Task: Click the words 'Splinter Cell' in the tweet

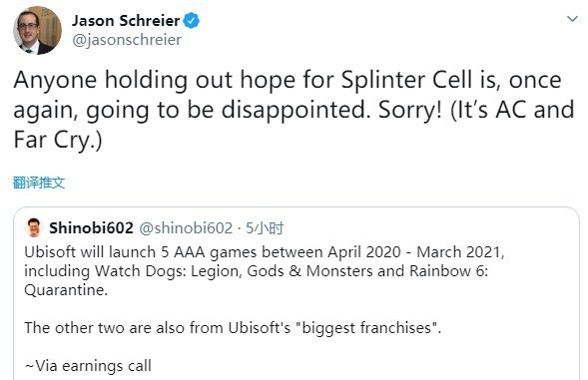Action: point(406,80)
